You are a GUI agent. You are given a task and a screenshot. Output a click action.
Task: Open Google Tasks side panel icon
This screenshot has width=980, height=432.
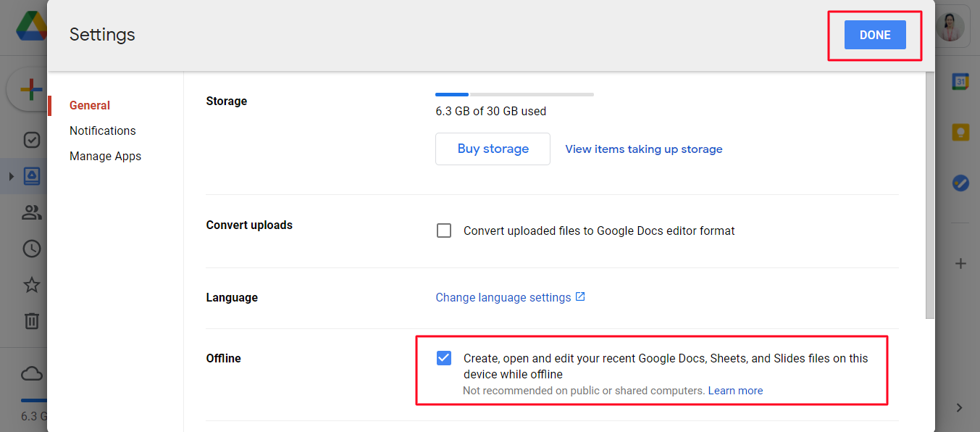pos(960,183)
